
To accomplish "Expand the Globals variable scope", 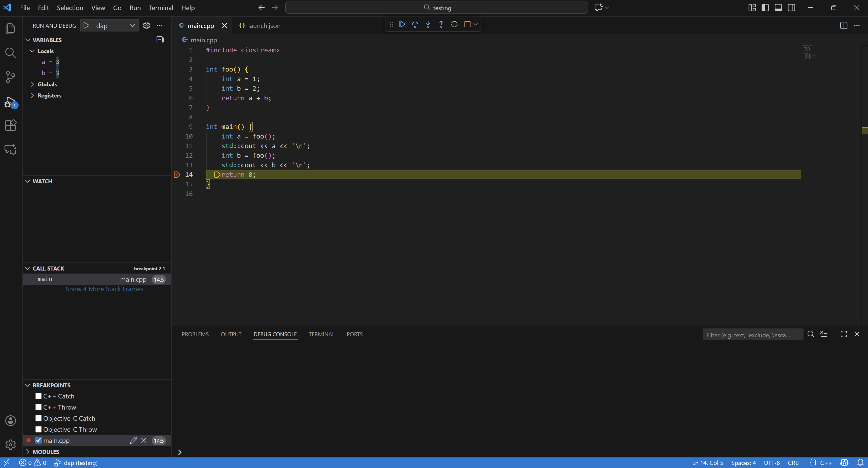I will 47,84.
